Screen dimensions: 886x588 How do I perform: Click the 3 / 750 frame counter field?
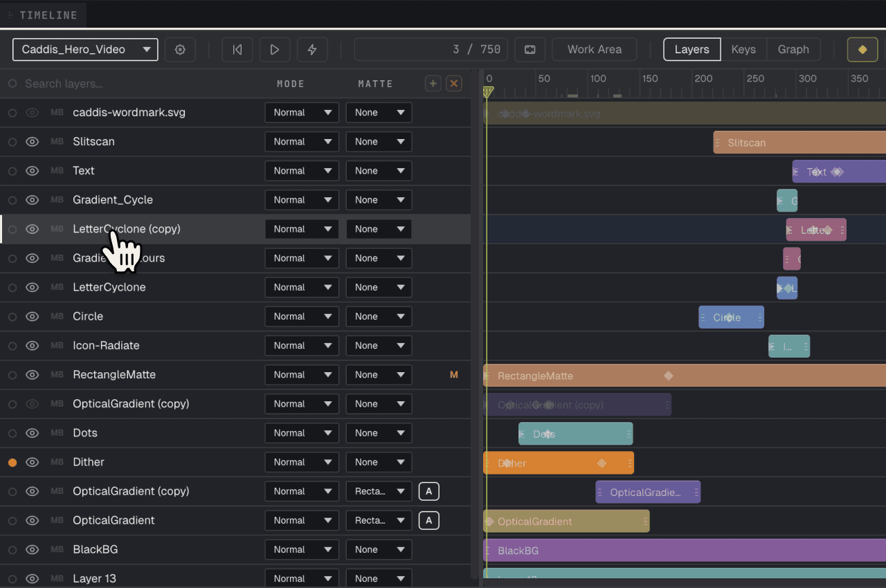(x=431, y=50)
